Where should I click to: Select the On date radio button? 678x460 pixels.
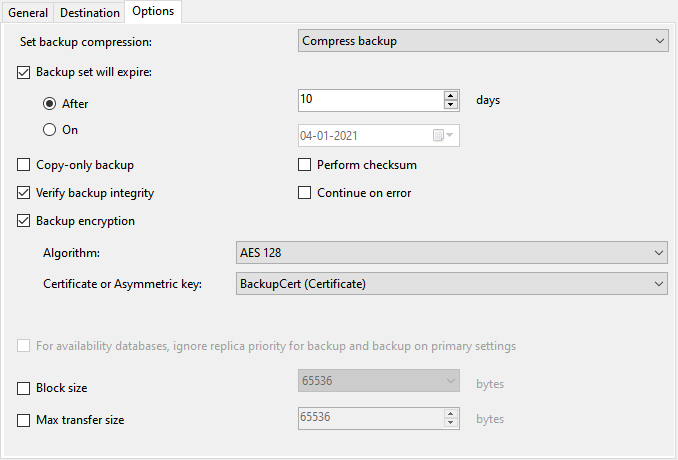click(x=49, y=129)
